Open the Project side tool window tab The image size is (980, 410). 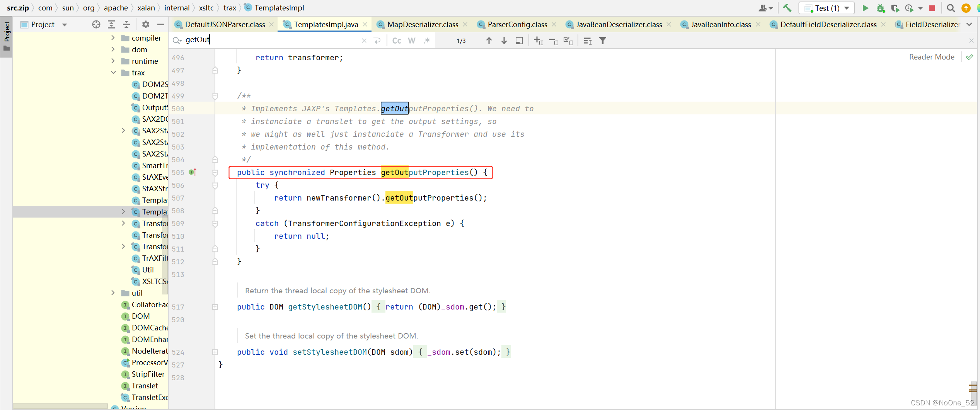[6, 36]
